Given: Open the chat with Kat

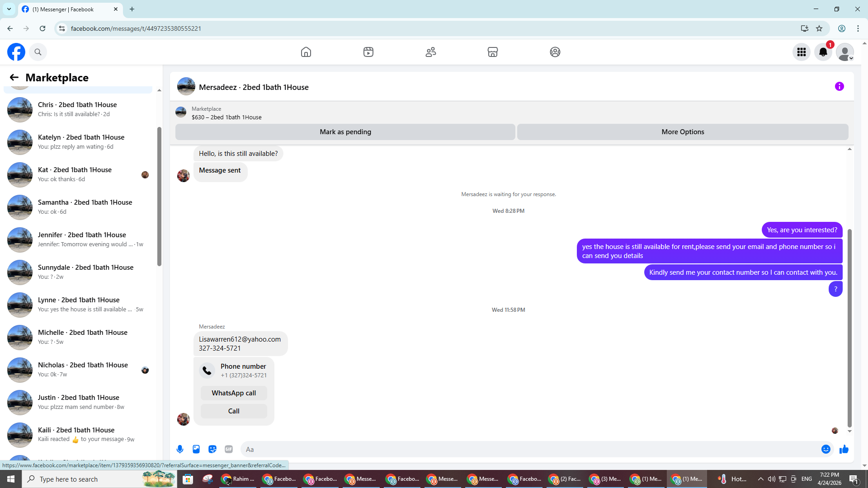Looking at the screenshot, I should [78, 174].
